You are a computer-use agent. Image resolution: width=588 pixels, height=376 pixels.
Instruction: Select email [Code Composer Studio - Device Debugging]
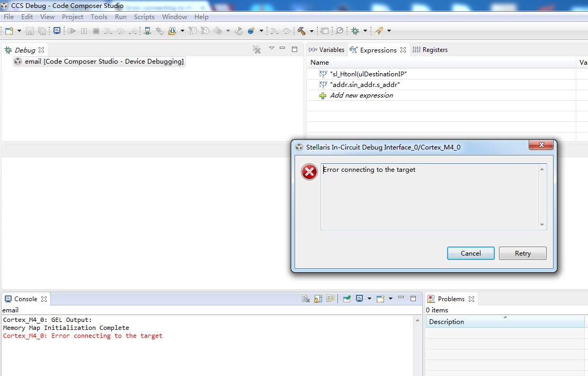coord(100,62)
